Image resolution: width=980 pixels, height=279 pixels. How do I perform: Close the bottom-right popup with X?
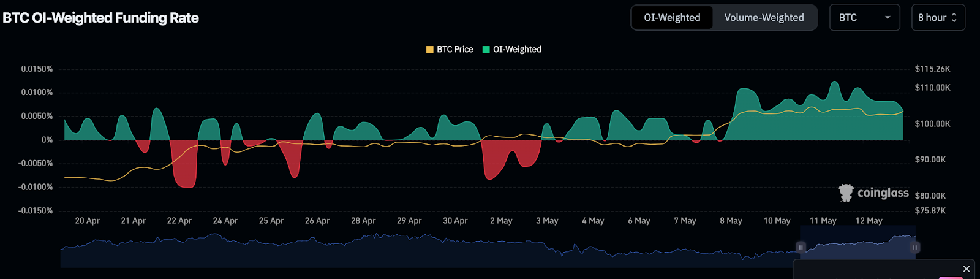click(967, 269)
